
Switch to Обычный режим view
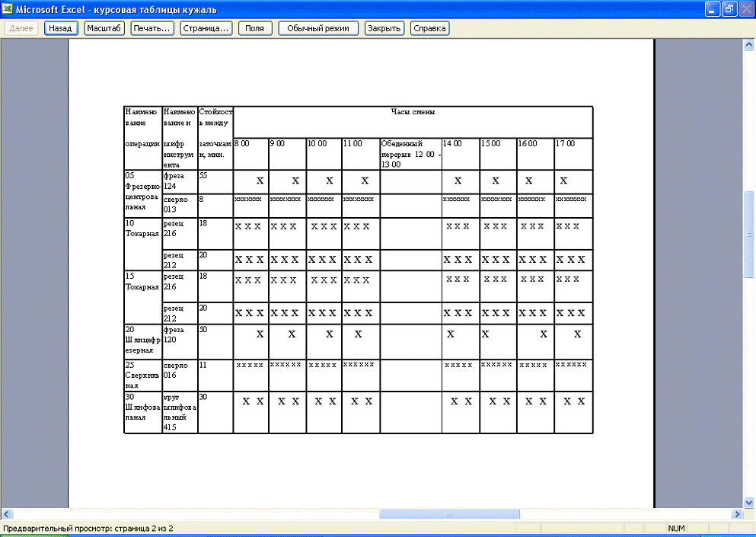pos(318,28)
